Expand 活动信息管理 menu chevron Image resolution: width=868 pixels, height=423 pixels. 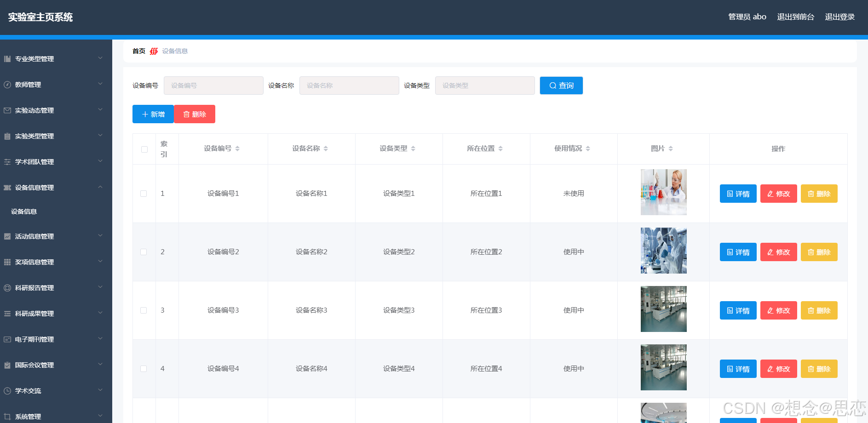pyautogui.click(x=100, y=236)
